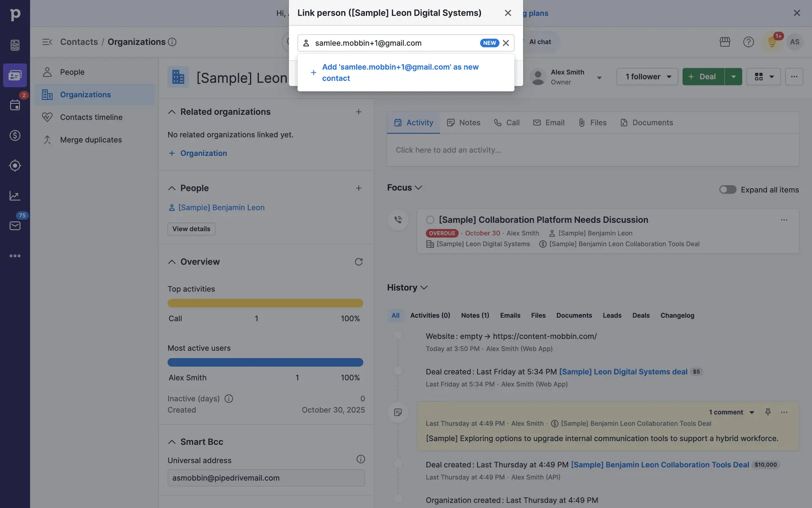Switch to the Notes tab
Screen dimensions: 812x508
click(x=464, y=123)
